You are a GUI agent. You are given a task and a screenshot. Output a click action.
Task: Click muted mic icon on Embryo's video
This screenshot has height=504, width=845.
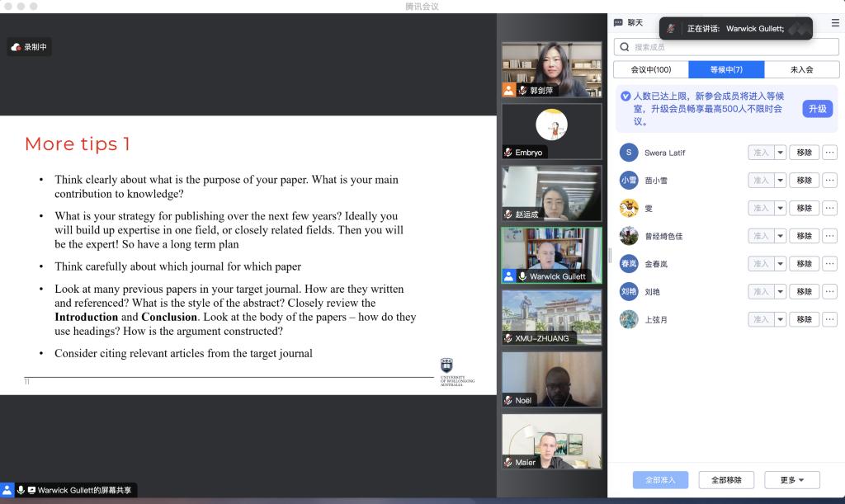coord(508,153)
